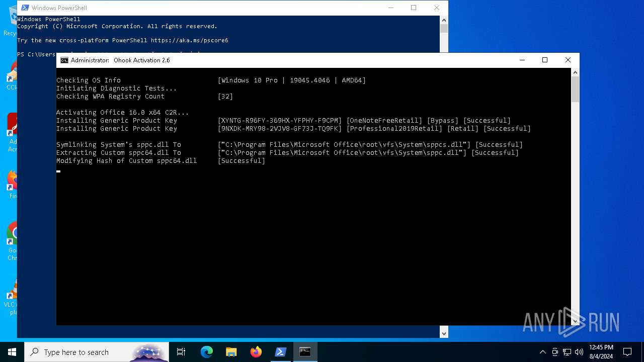Switch to PowerShell taskbar icon
The height and width of the screenshot is (362, 644).
tap(281, 352)
